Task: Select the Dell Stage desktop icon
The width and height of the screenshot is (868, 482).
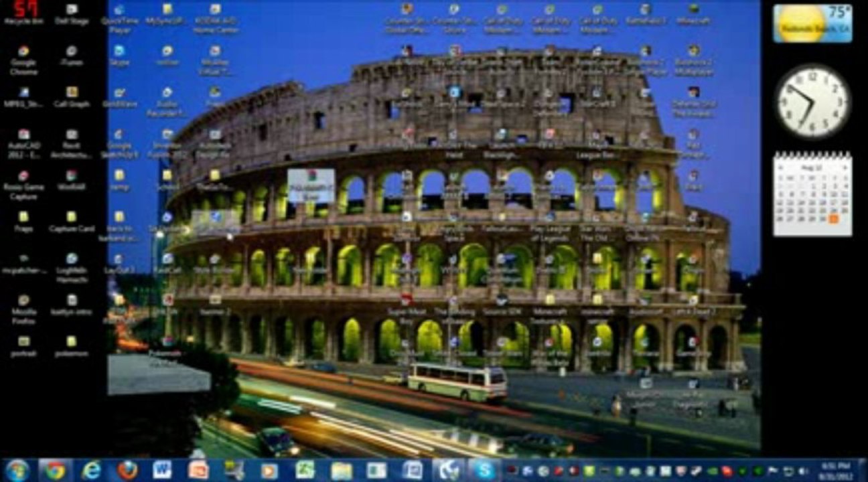Action: [x=72, y=13]
